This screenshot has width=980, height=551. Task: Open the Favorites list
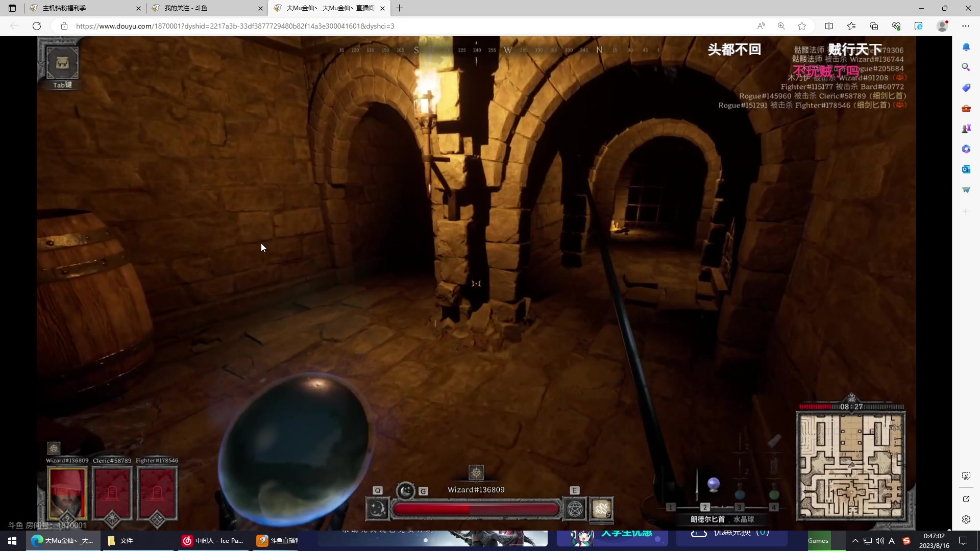tap(851, 26)
